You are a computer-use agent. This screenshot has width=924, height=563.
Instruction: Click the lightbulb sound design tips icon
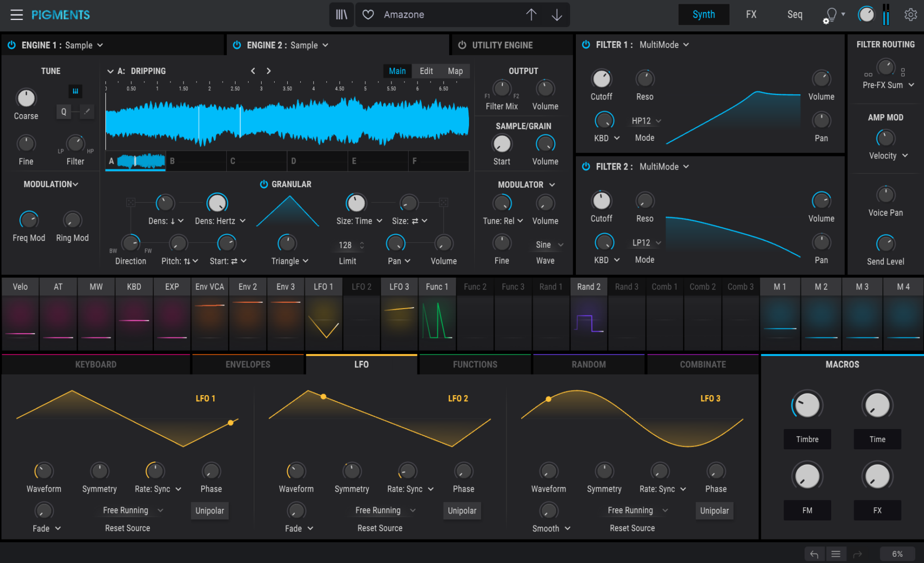click(x=831, y=15)
